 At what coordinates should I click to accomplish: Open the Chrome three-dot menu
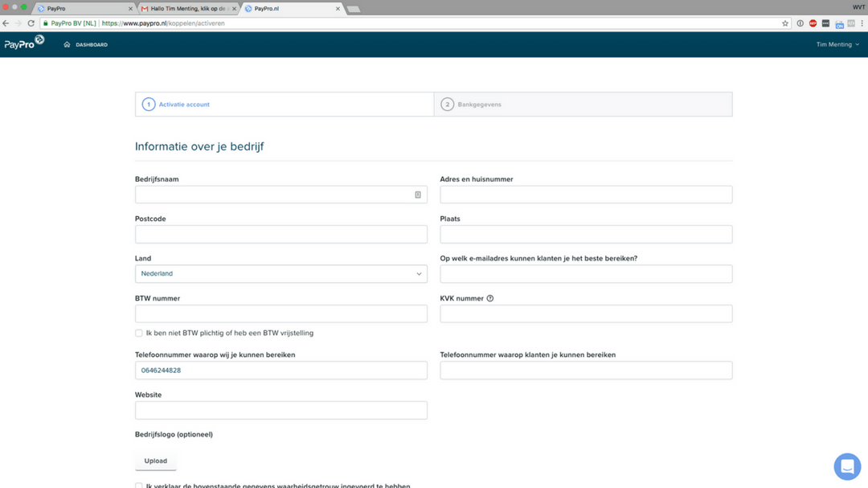coord(862,23)
